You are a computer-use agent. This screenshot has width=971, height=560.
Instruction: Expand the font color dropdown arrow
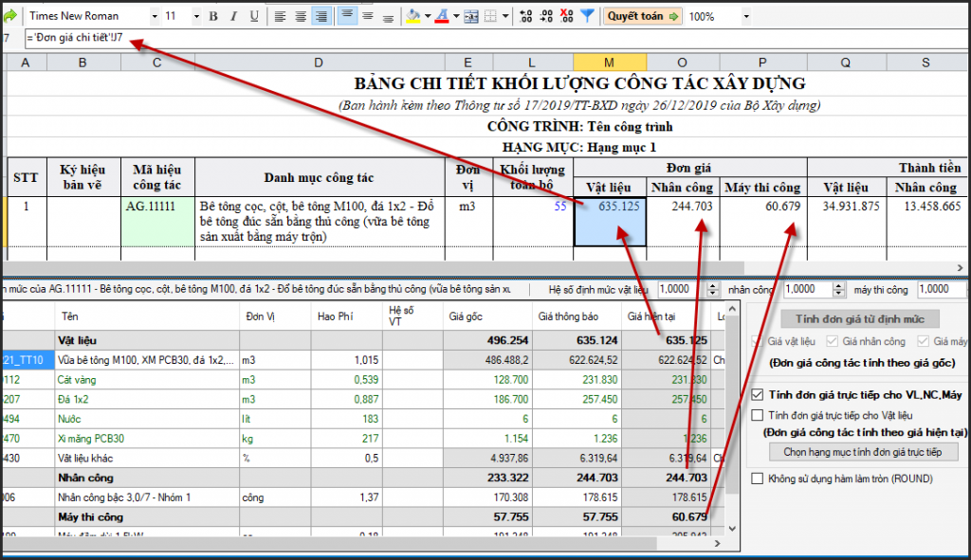click(x=456, y=16)
